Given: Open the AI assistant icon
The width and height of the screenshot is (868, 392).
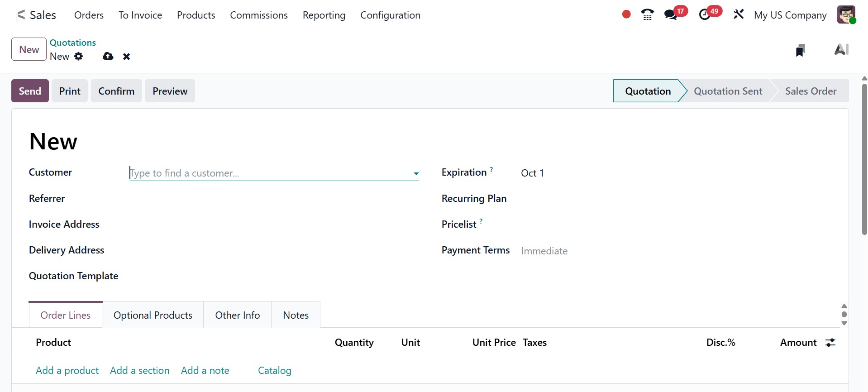Looking at the screenshot, I should pos(841,49).
